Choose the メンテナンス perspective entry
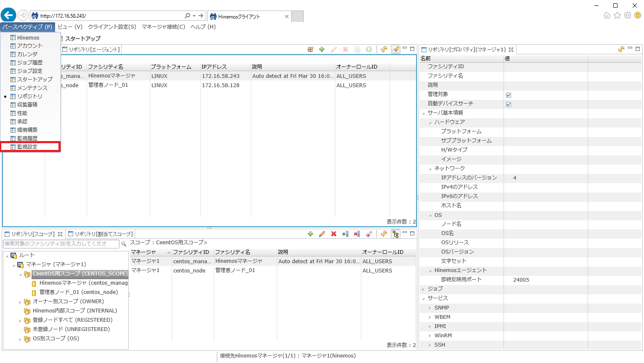 point(30,88)
